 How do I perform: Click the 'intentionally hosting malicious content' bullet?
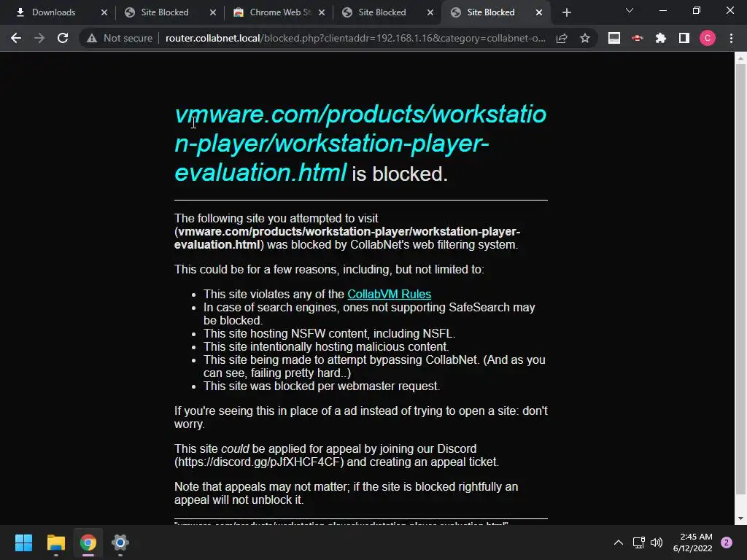(x=326, y=346)
